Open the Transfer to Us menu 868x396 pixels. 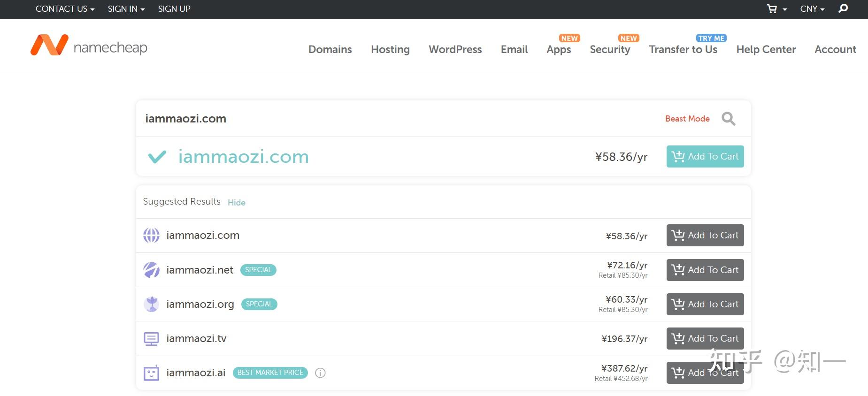coord(683,49)
